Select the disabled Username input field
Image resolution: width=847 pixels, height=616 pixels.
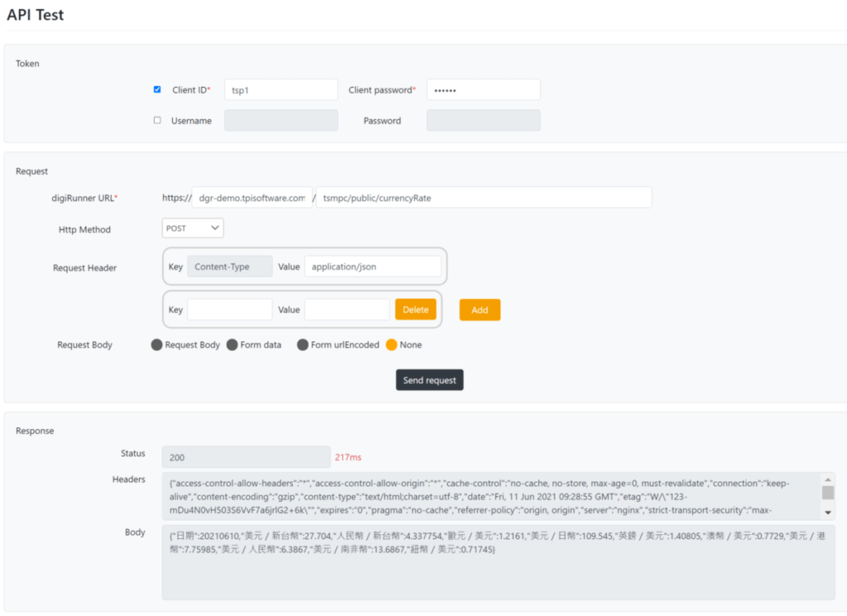click(x=281, y=120)
